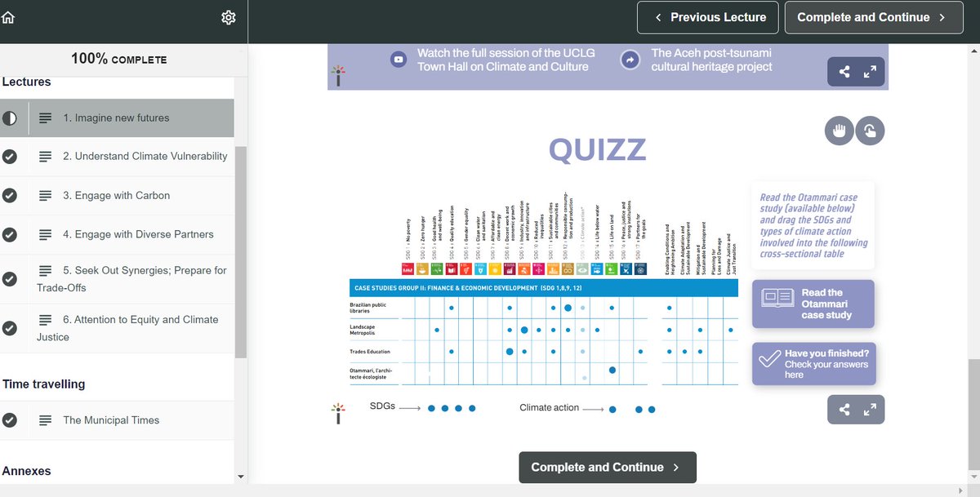Click the half-filled progress circle for Imagine new futures
This screenshot has width=980, height=497.
[10, 118]
